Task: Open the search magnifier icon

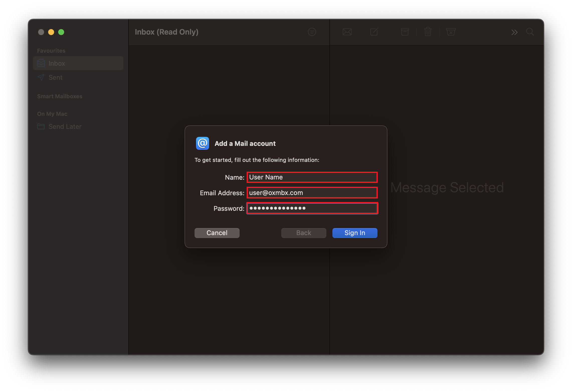Action: point(530,32)
